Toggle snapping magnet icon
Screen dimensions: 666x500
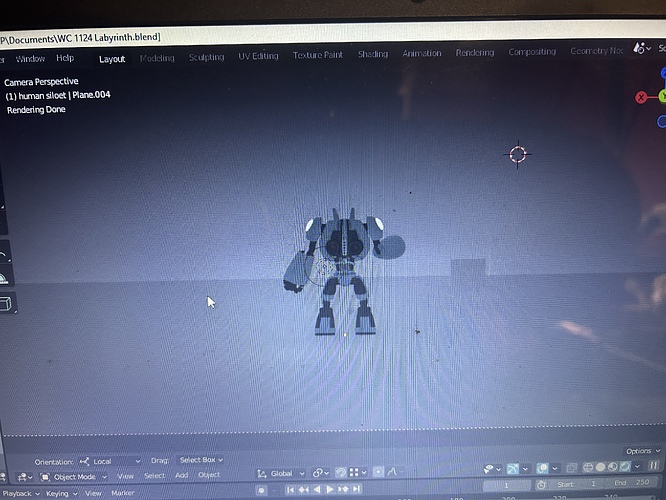[x=340, y=472]
